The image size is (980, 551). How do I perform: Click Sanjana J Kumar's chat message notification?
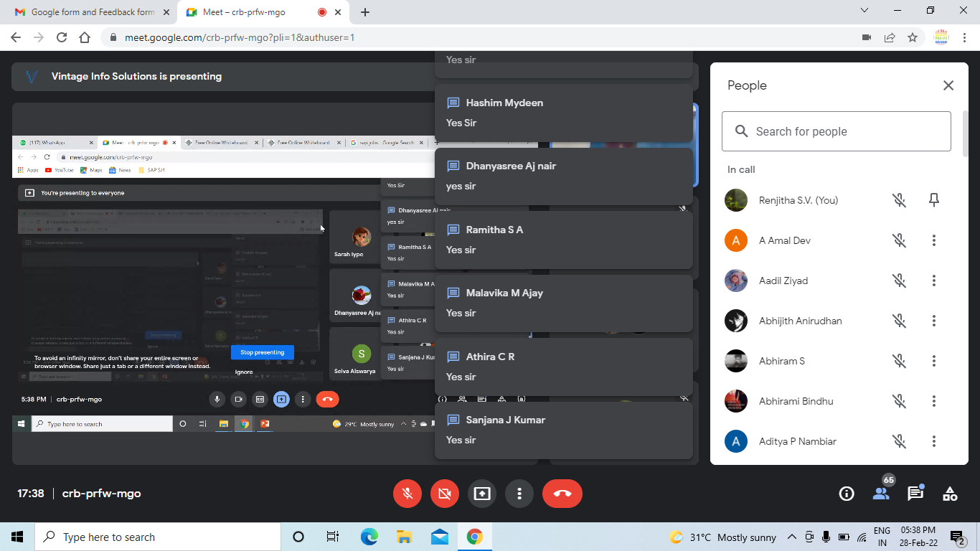click(564, 430)
